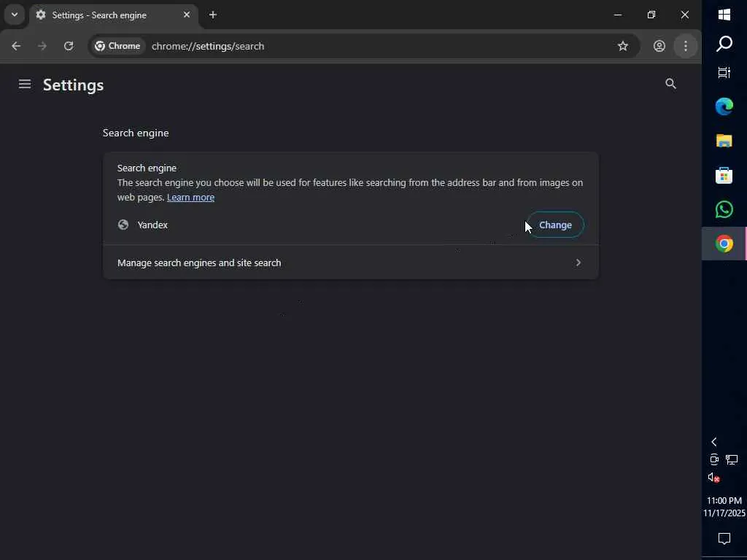Click the network tray icon
Viewport: 747px width, 560px height.
[x=732, y=459]
